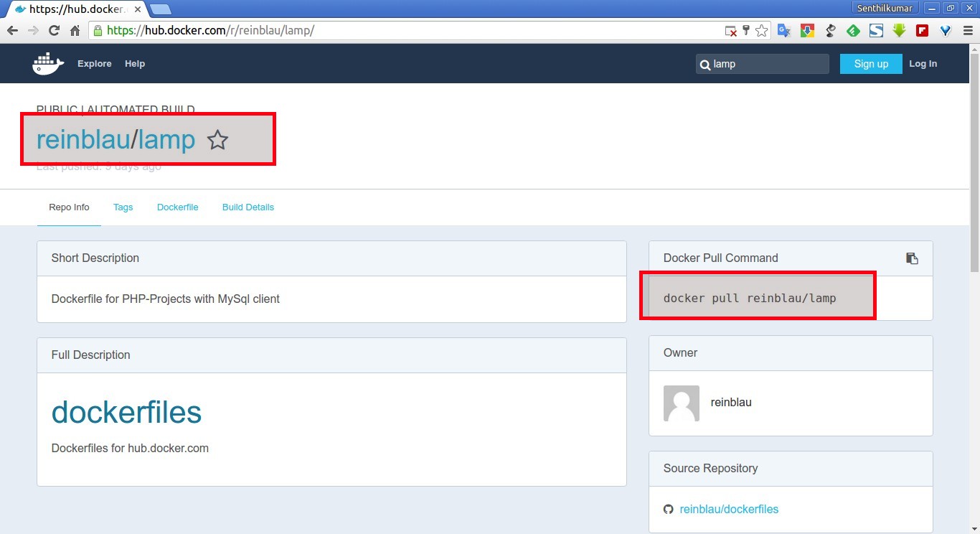Click the blue funnel extension icon
The image size is (980, 534).
point(945,31)
